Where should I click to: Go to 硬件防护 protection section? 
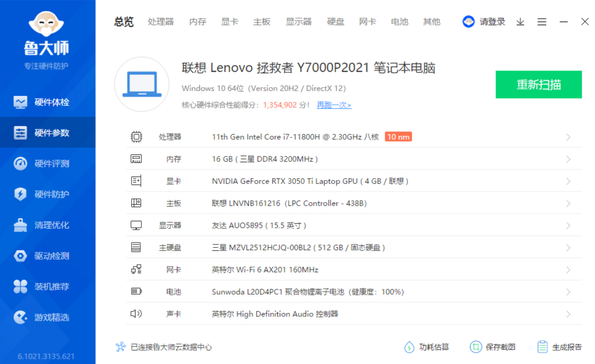tap(48, 194)
